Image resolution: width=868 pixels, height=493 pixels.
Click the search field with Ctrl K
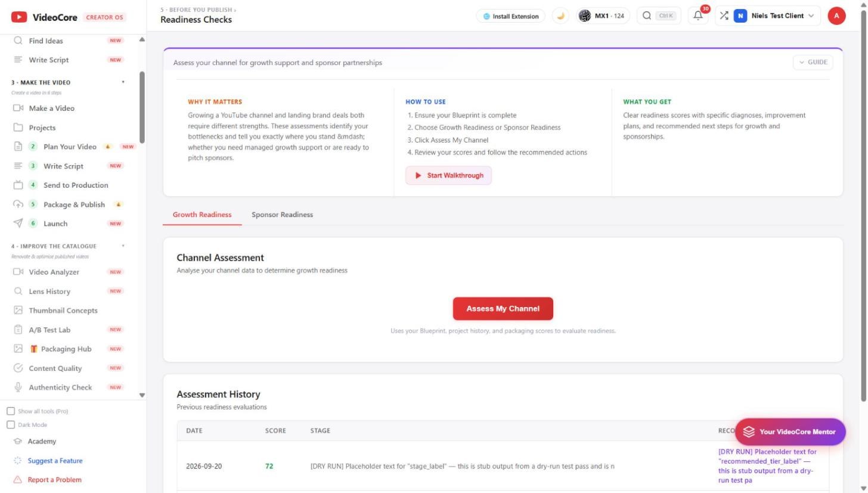click(x=659, y=16)
